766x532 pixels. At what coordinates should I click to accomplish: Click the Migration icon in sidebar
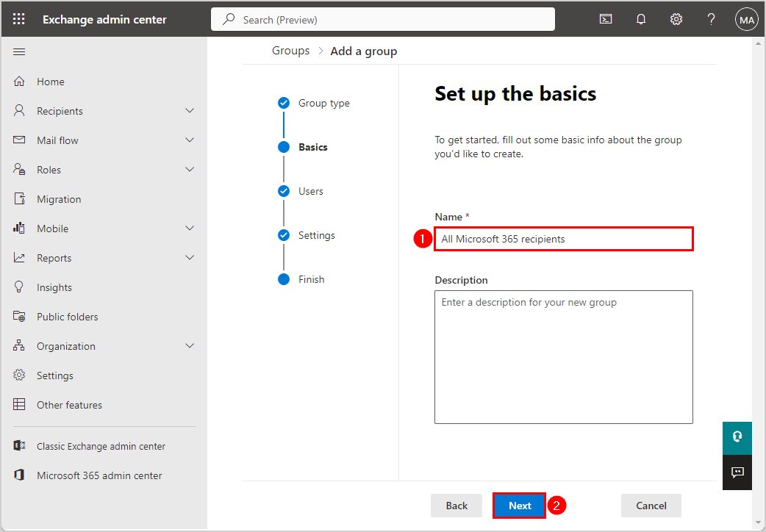[x=19, y=199]
